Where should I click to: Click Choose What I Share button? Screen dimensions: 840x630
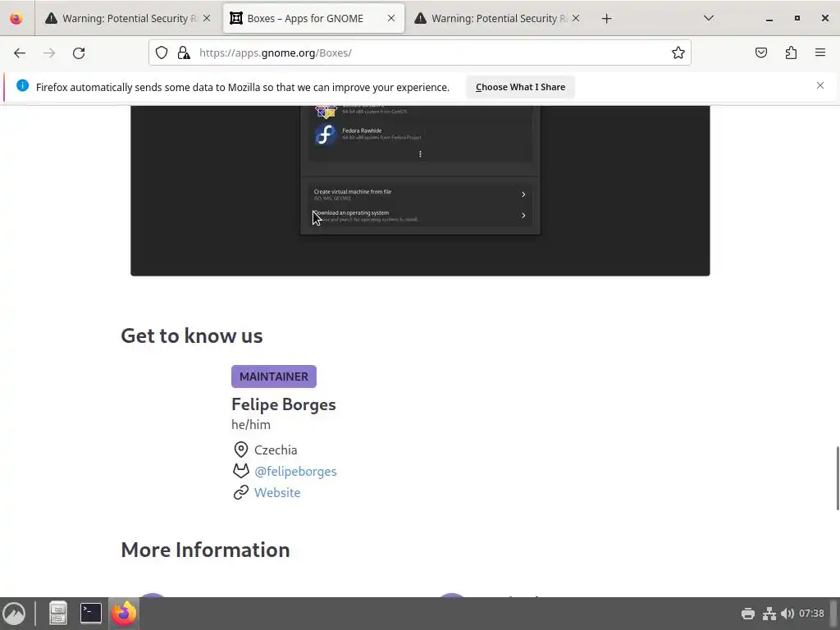tap(520, 87)
